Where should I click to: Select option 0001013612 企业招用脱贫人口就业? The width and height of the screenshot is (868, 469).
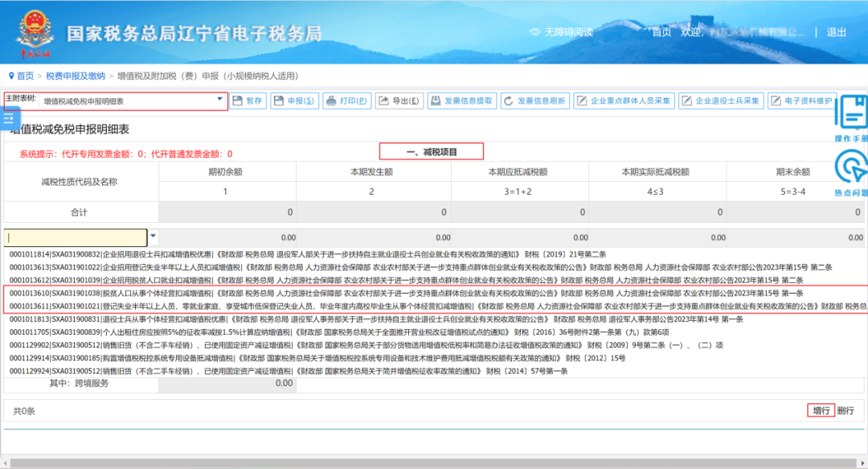coord(406,280)
